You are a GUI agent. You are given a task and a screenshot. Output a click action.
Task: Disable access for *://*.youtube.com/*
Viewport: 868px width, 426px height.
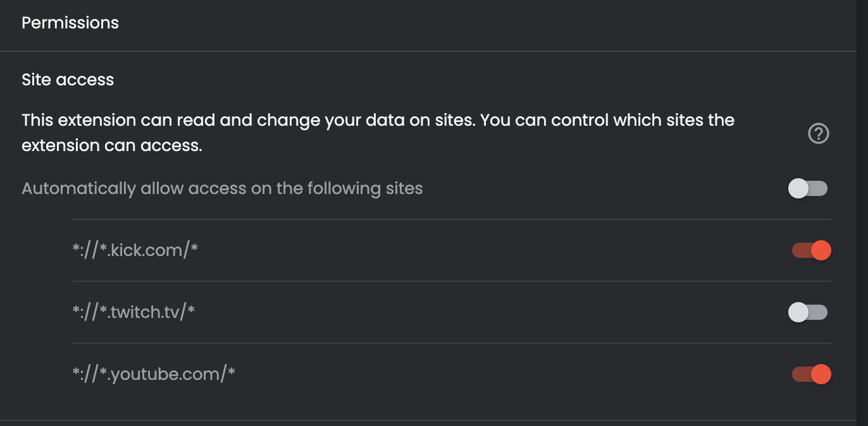[812, 374]
